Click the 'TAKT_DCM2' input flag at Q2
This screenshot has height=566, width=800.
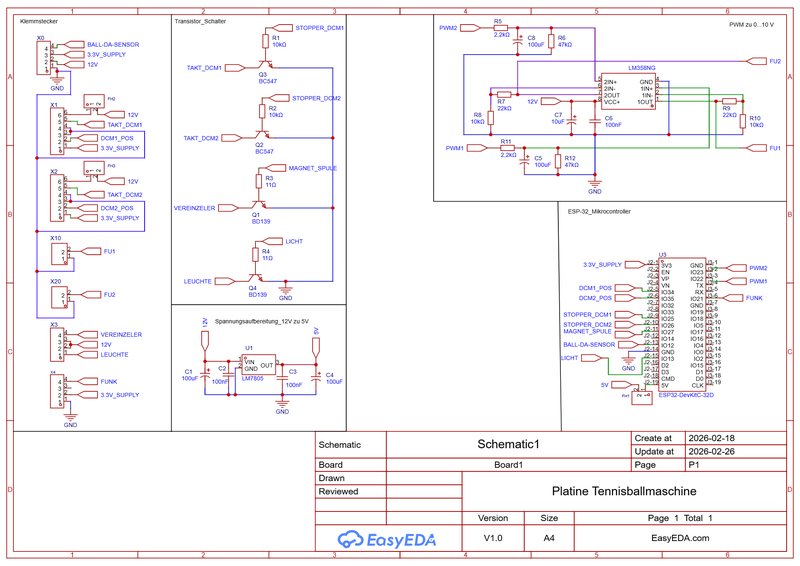click(232, 138)
